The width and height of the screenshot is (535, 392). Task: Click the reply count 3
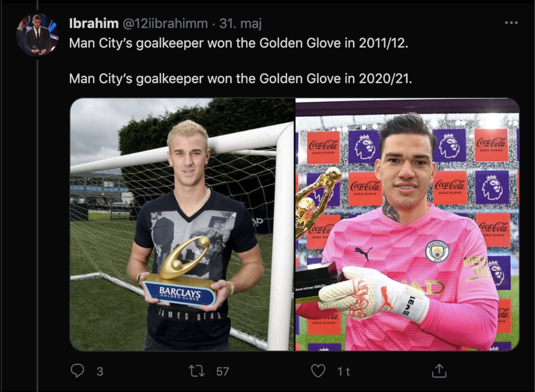(x=100, y=371)
